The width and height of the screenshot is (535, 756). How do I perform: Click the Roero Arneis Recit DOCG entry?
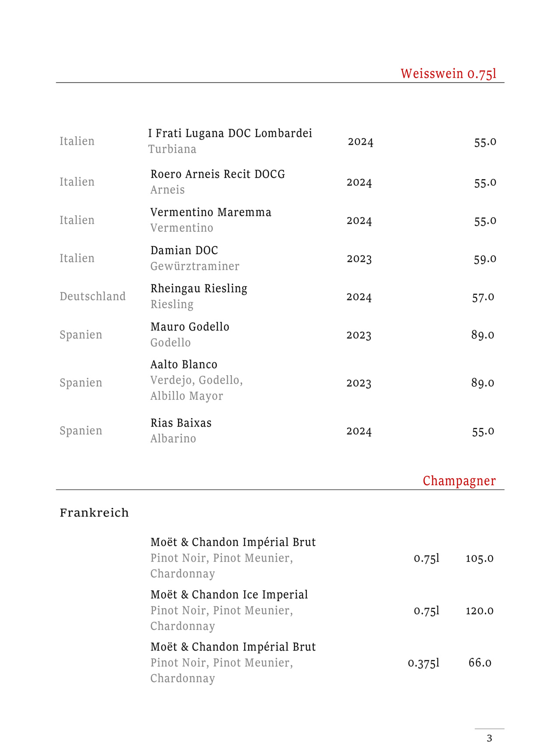click(x=218, y=174)
